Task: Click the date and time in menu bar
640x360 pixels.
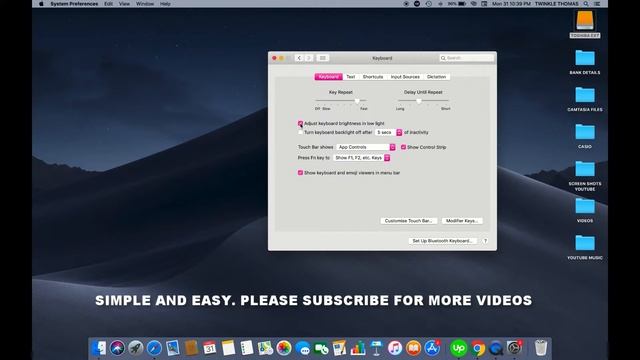Action: pyautogui.click(x=511, y=4)
